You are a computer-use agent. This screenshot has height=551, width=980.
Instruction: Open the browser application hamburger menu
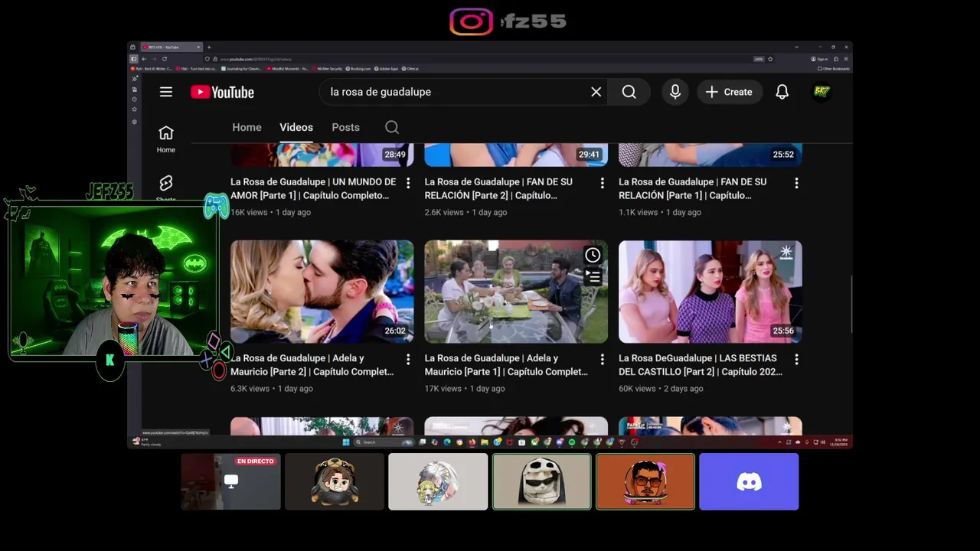847,59
